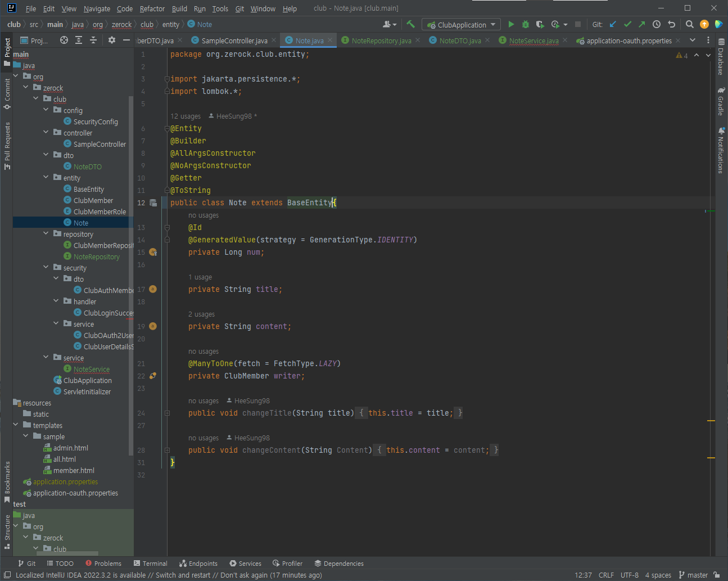Build project with the hammer icon
The height and width of the screenshot is (581, 728).
[410, 24]
